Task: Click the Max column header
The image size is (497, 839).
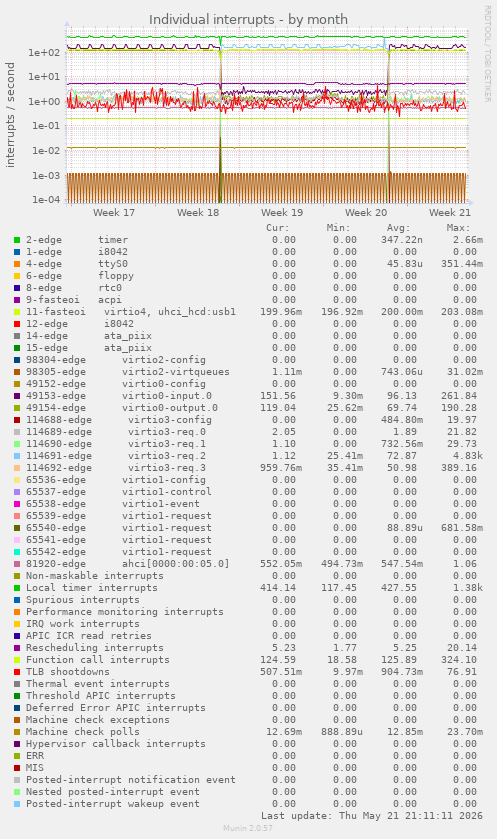Action: (x=458, y=228)
